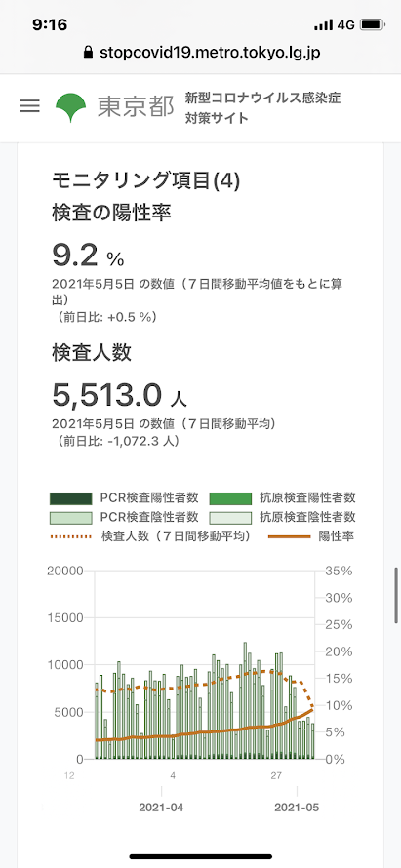Tap the lock icon in address bar
The width and height of the screenshot is (401, 868).
tap(87, 53)
